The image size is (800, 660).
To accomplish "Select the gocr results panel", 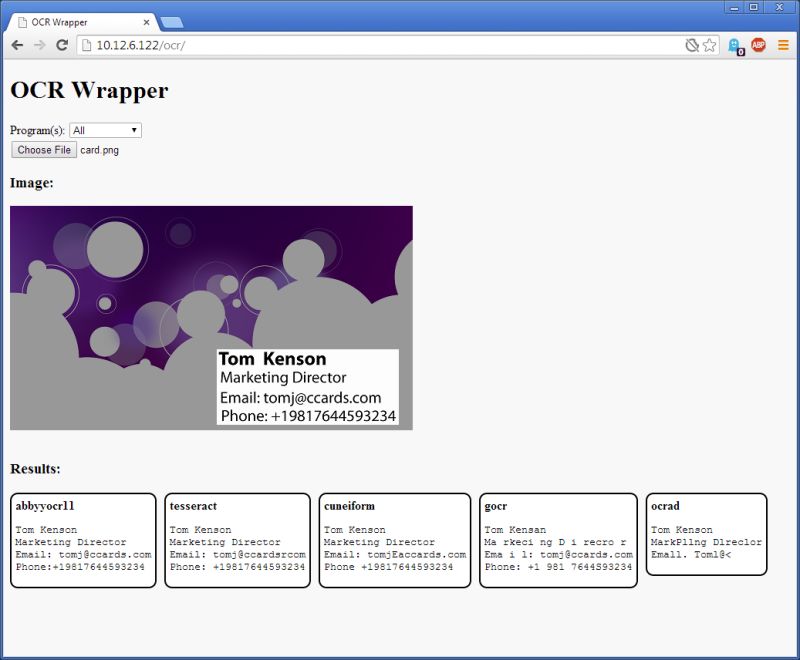I will point(558,540).
